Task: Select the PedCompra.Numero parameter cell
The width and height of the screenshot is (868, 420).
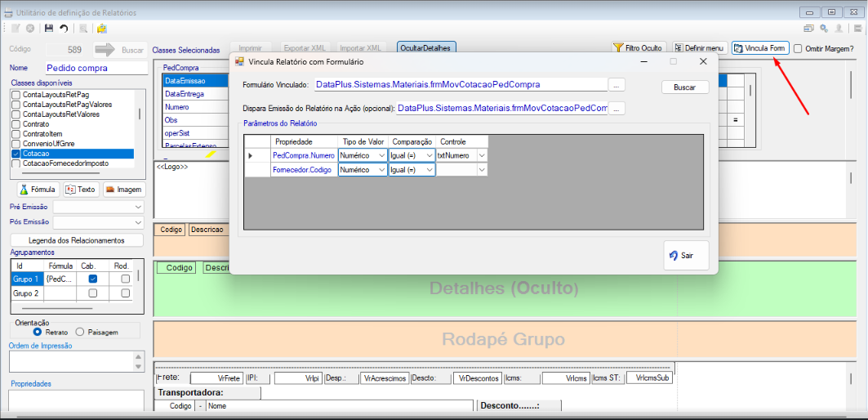Action: tap(304, 156)
